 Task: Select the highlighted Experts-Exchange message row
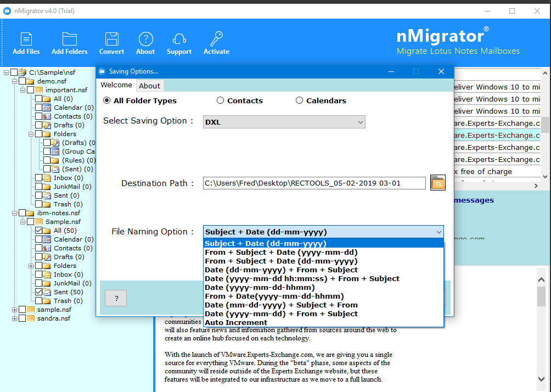point(497,136)
